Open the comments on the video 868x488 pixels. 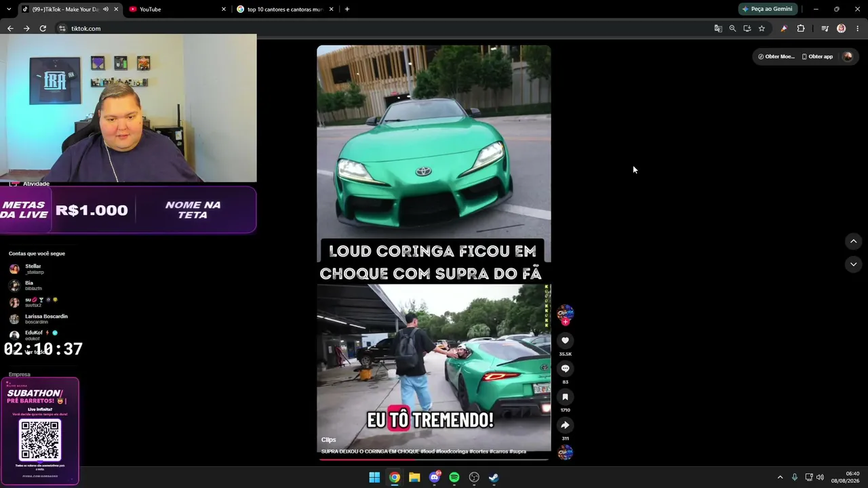[565, 369]
